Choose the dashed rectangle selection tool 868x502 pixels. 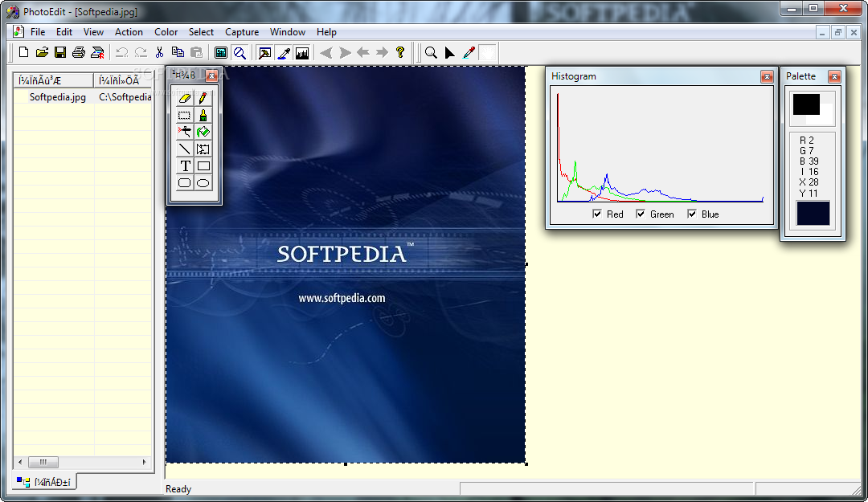184,116
